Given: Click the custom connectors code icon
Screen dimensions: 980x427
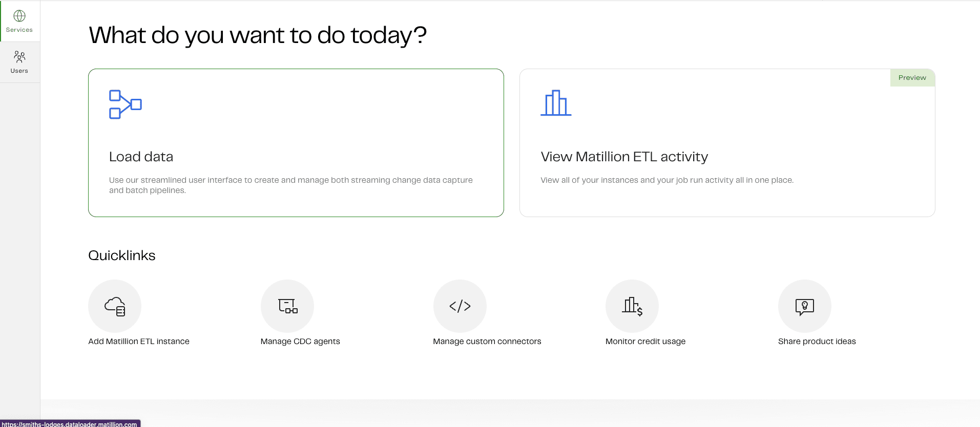Looking at the screenshot, I should coord(460,306).
